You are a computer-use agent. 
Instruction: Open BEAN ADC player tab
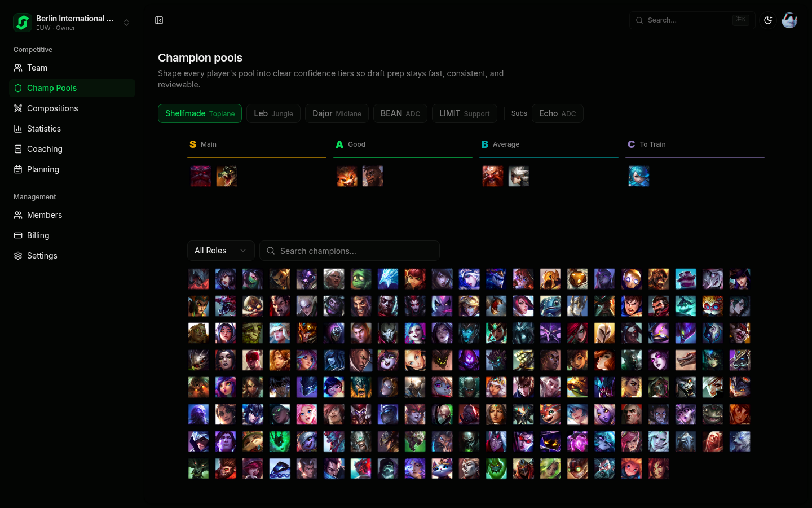400,113
